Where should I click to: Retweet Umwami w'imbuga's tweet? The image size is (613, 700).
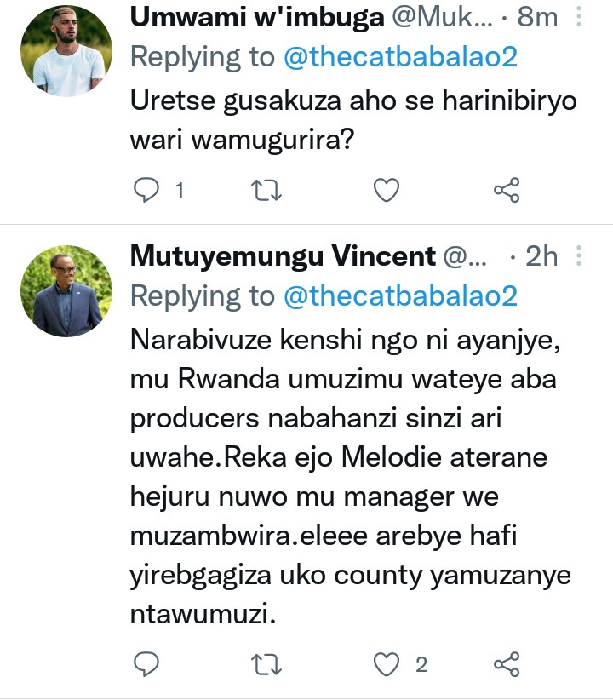click(268, 190)
